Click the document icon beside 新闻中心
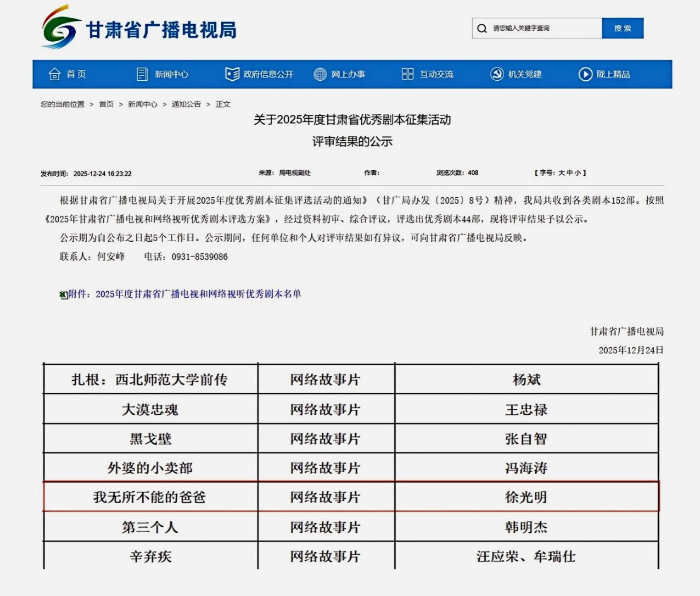Viewport: 700px width, 596px height. pos(142,74)
